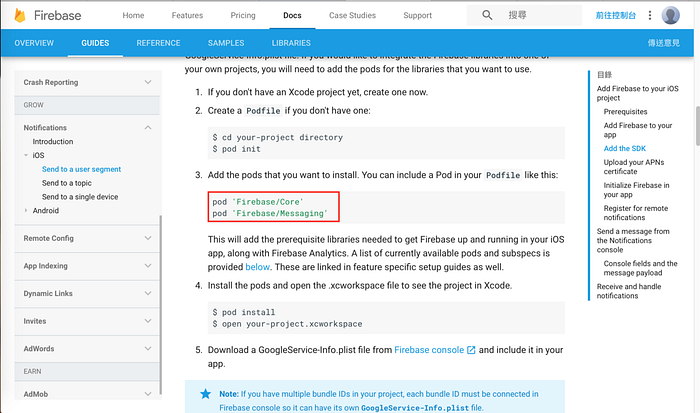The width and height of the screenshot is (700, 413).
Task: Jump to Console fields and message payload
Action: 640,268
